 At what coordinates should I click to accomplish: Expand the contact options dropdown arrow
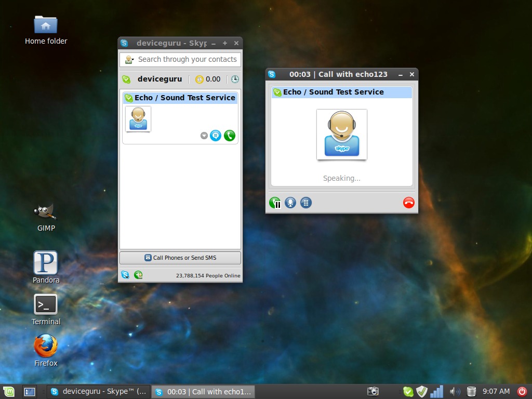204,136
